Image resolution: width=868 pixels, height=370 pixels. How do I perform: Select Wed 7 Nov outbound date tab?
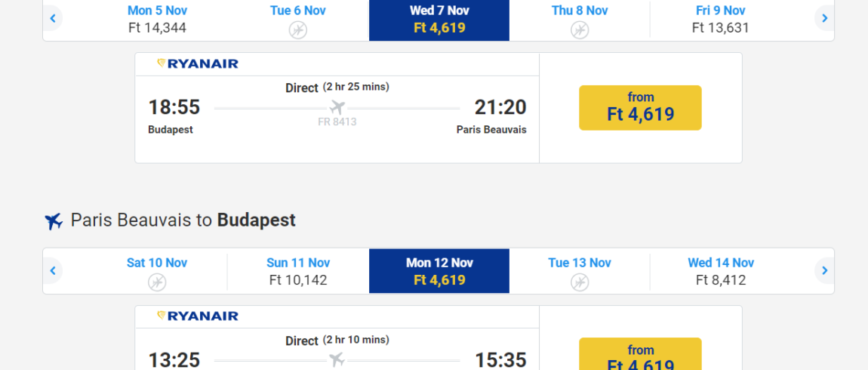tap(439, 19)
